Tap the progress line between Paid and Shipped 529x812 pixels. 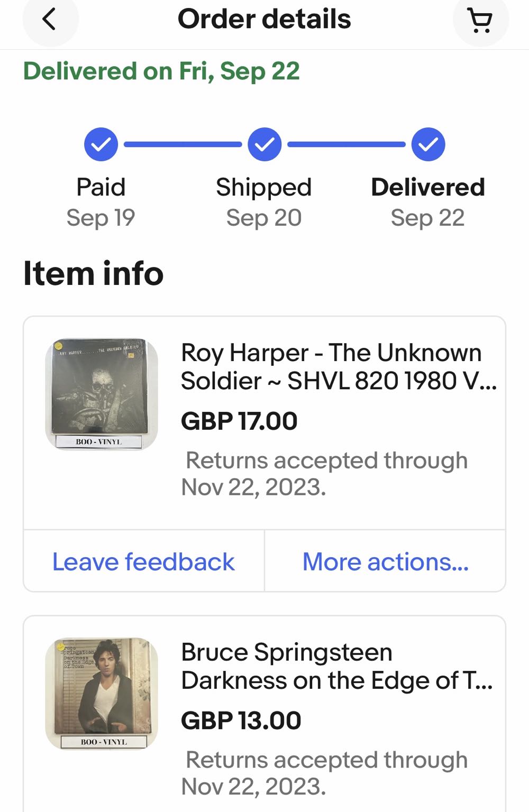[x=183, y=144]
